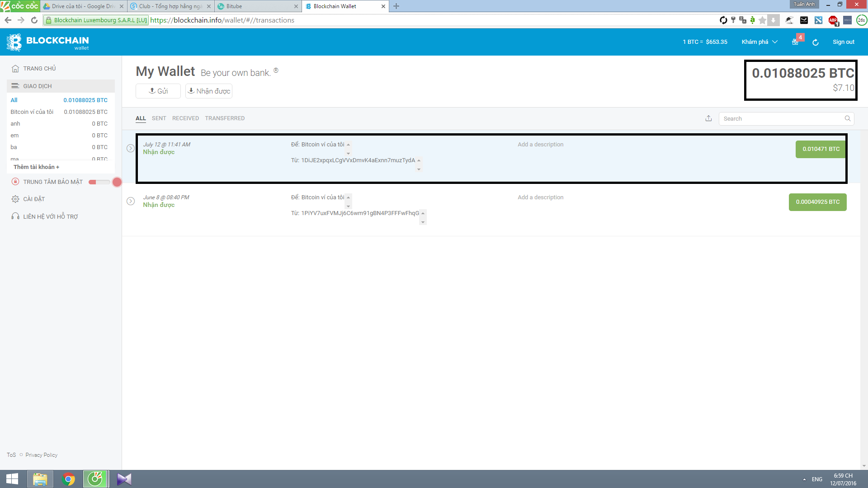Click the Gửi send button
868x488 pixels.
pos(158,91)
